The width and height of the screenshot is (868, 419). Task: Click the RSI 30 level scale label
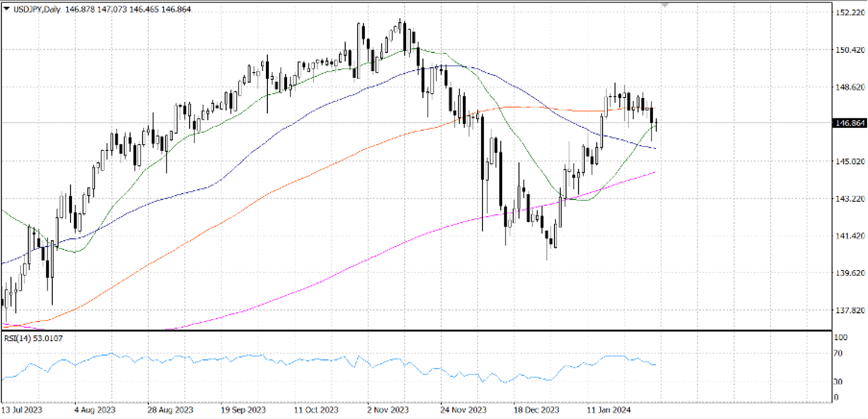(x=838, y=382)
